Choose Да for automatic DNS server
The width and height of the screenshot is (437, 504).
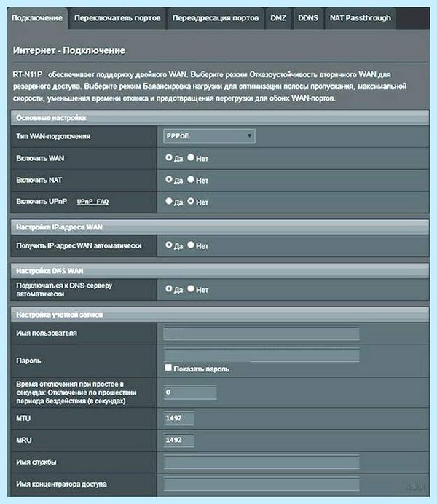[x=169, y=288]
